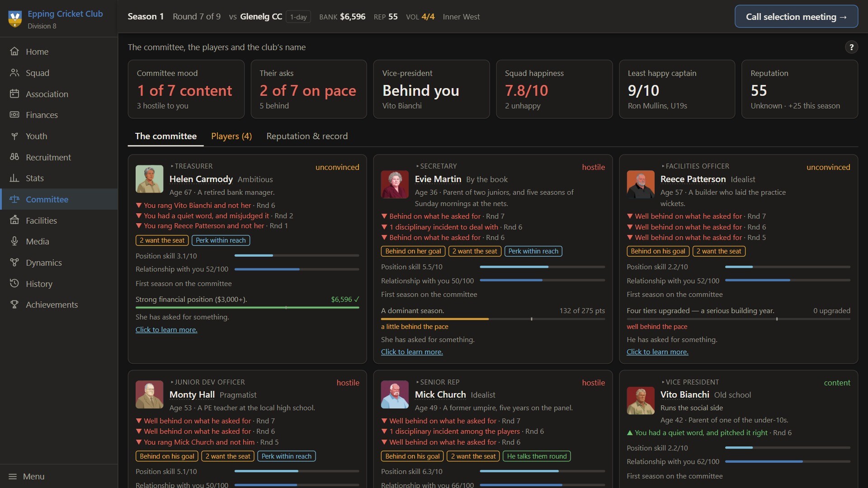Open the hamburger Menu icon
868x488 pixels.
coord(13,476)
